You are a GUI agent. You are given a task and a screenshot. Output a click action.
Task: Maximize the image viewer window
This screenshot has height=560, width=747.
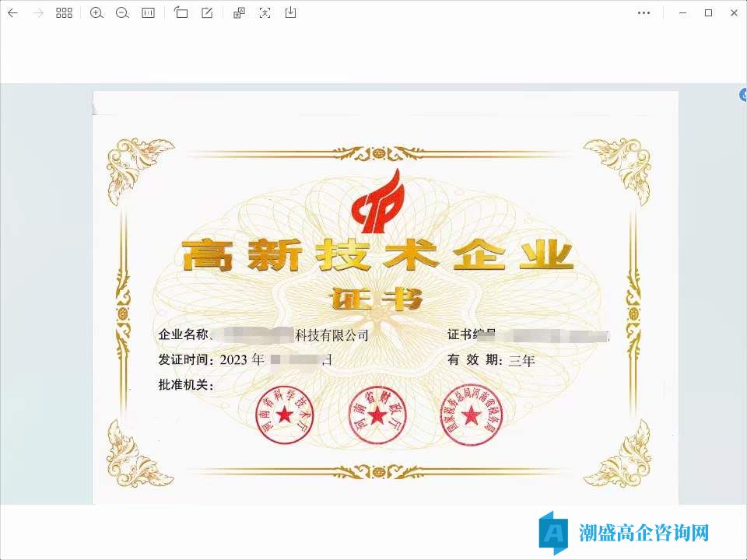[708, 13]
